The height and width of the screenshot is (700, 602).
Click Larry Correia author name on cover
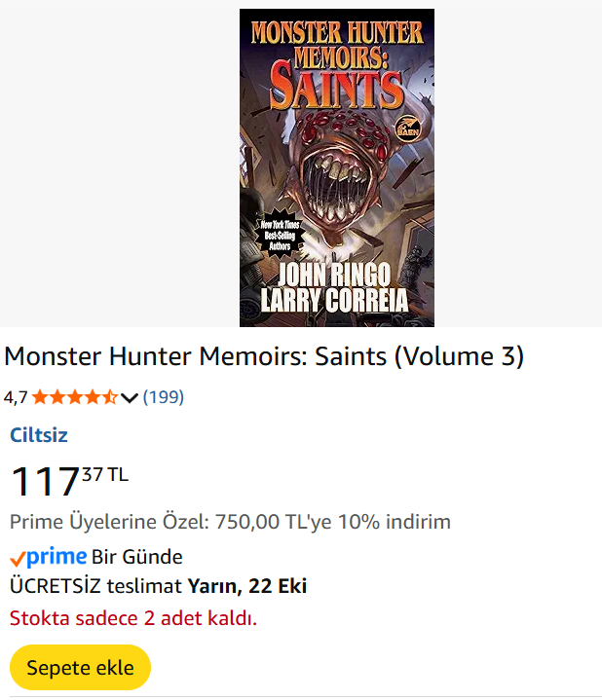337,300
